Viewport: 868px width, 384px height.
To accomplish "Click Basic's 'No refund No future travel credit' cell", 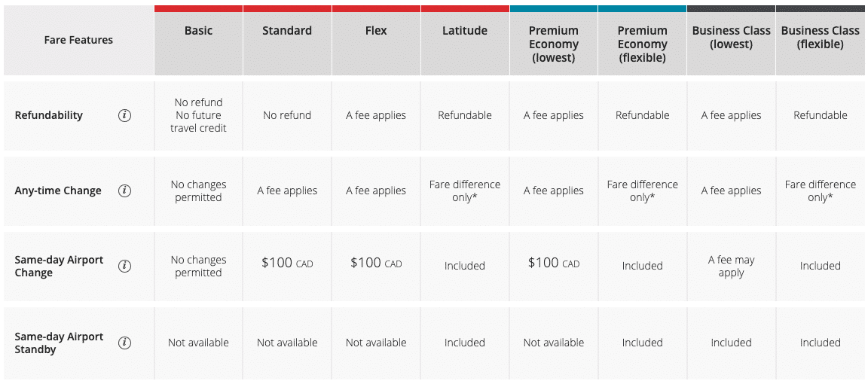I will 198,115.
